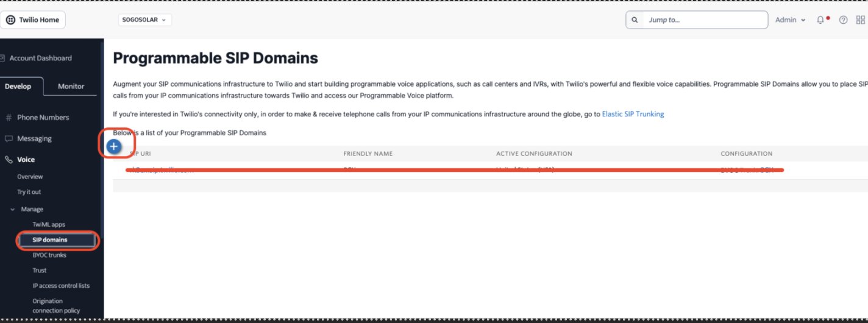Click the search magnifier icon
Viewport: 868px width, 323px height.
(x=635, y=20)
